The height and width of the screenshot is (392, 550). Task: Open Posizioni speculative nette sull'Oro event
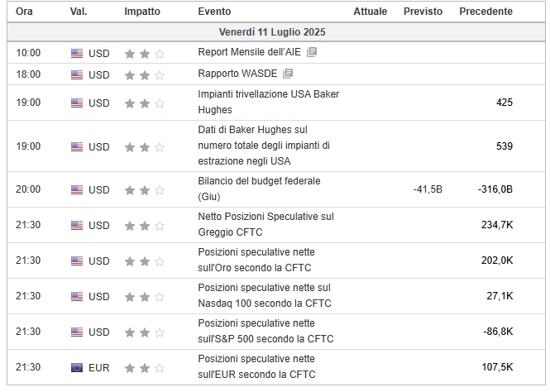tap(256, 260)
